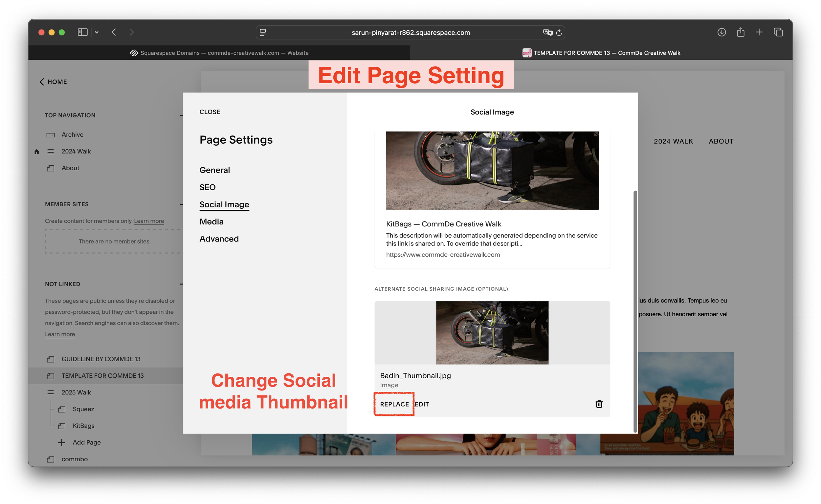
Task: Open new tab with plus icon
Action: click(759, 32)
